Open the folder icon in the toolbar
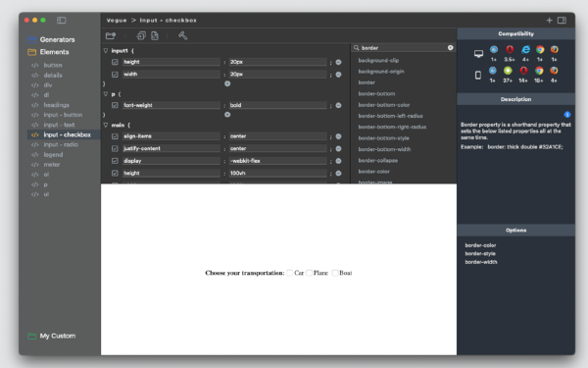Viewport: 588px width, 368px height. [111, 35]
